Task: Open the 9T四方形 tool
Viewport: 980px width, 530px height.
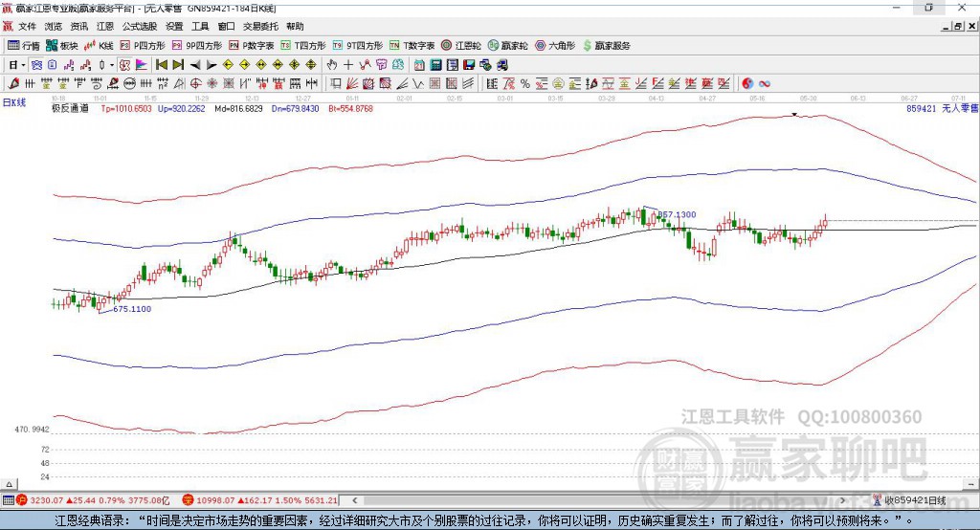Action: coord(358,46)
